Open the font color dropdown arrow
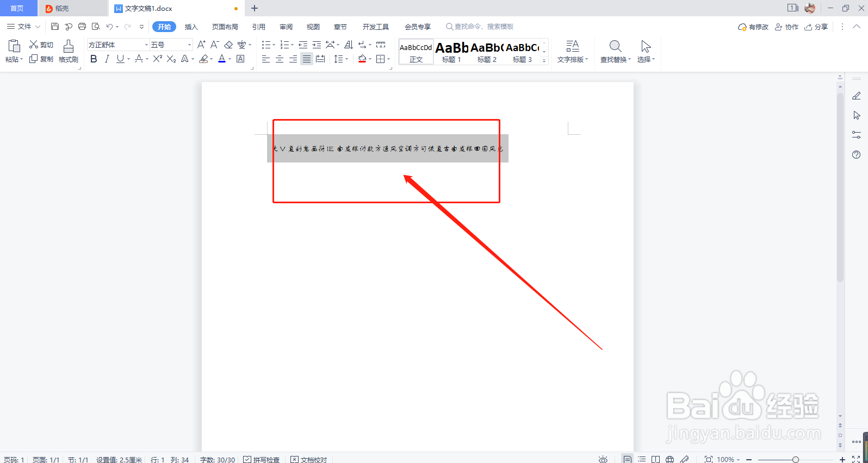868x463 pixels. click(x=230, y=59)
